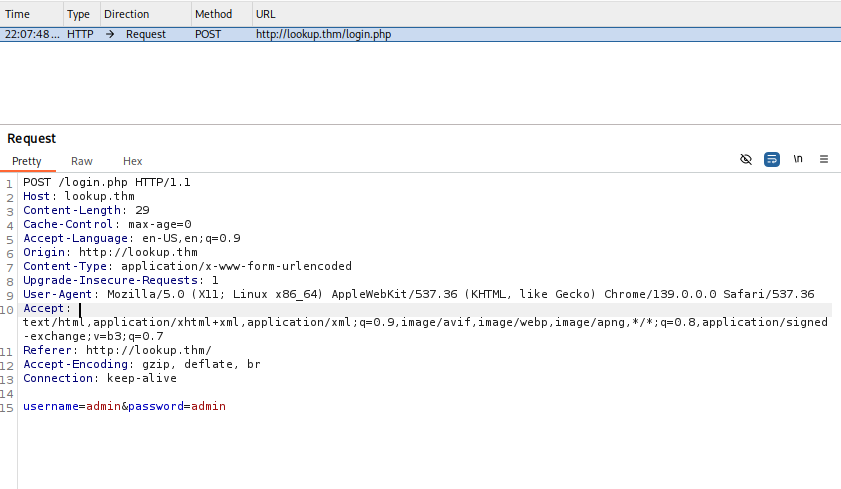841x489 pixels.
Task: Click the password parameter name in the body
Action: coord(156,406)
